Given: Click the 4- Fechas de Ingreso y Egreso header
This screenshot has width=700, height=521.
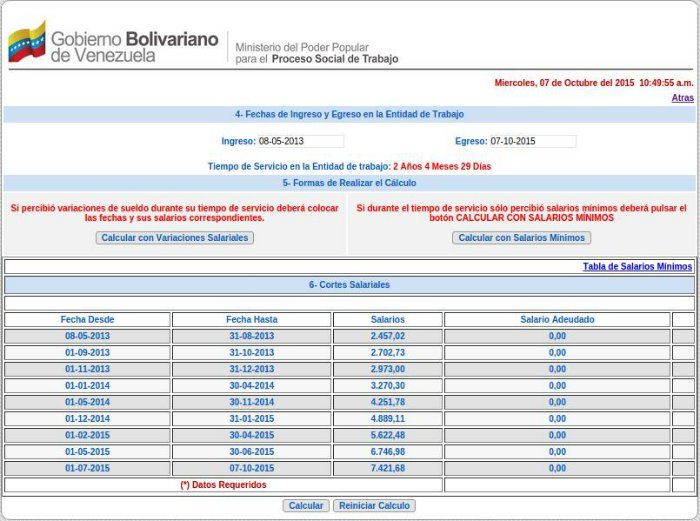Looking at the screenshot, I should click(349, 114).
